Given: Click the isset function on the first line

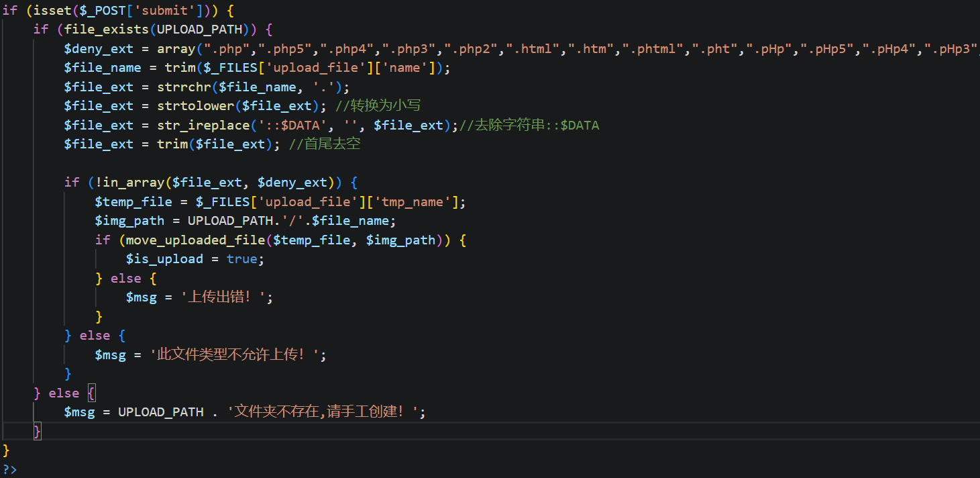Looking at the screenshot, I should click(x=49, y=11).
